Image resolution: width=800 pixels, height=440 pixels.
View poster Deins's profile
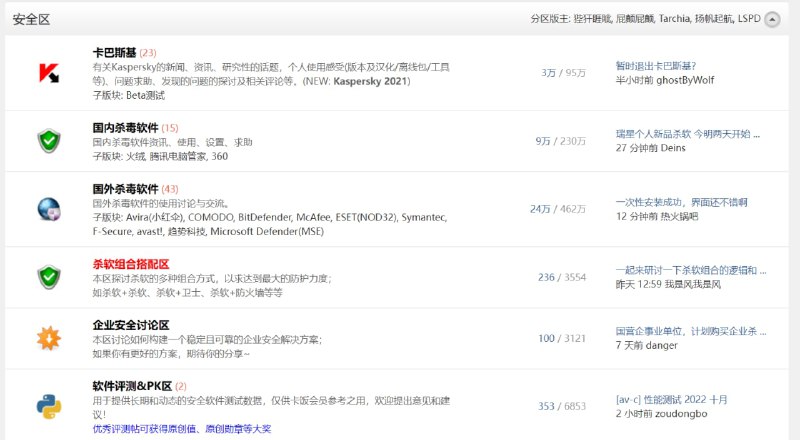click(x=673, y=148)
